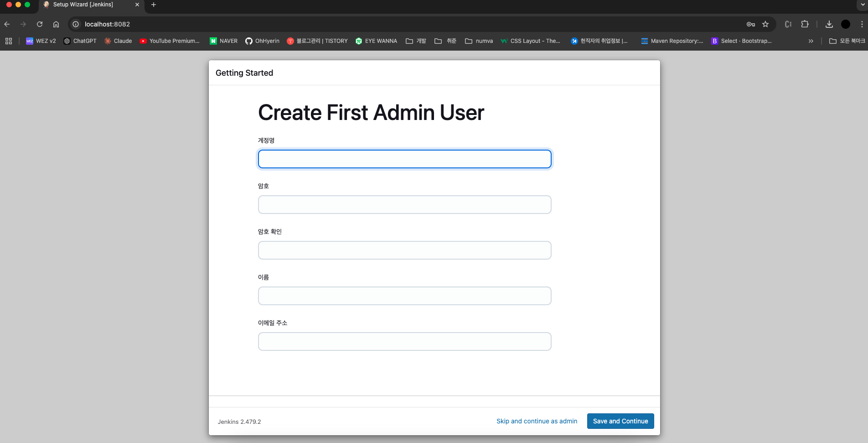Expand the numva bookmark folder
The width and height of the screenshot is (868, 443).
[479, 41]
